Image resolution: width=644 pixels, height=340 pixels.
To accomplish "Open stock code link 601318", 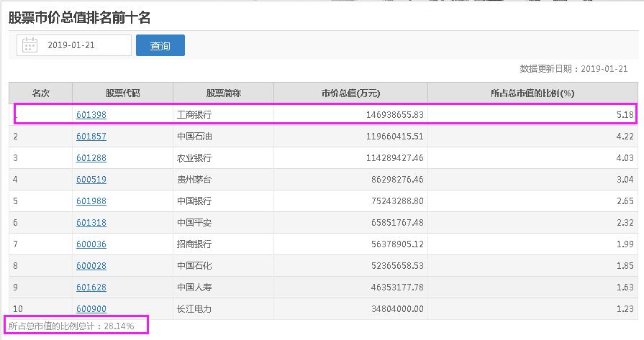I will 91,223.
